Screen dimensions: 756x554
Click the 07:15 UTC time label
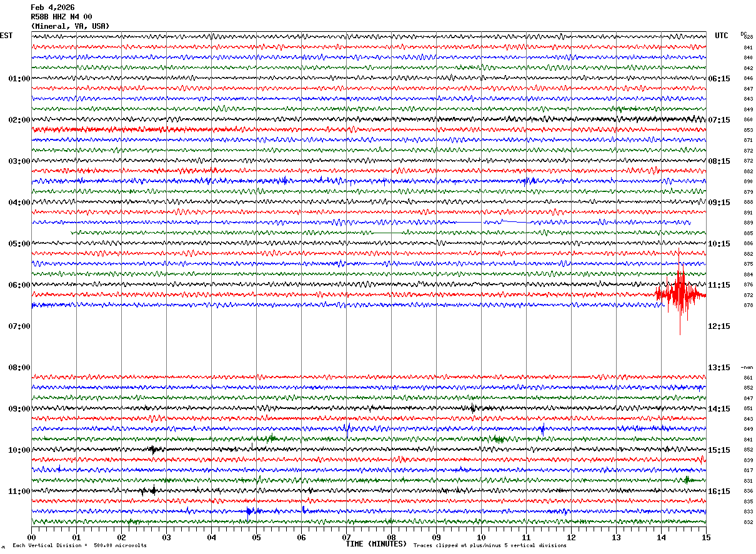719,120
